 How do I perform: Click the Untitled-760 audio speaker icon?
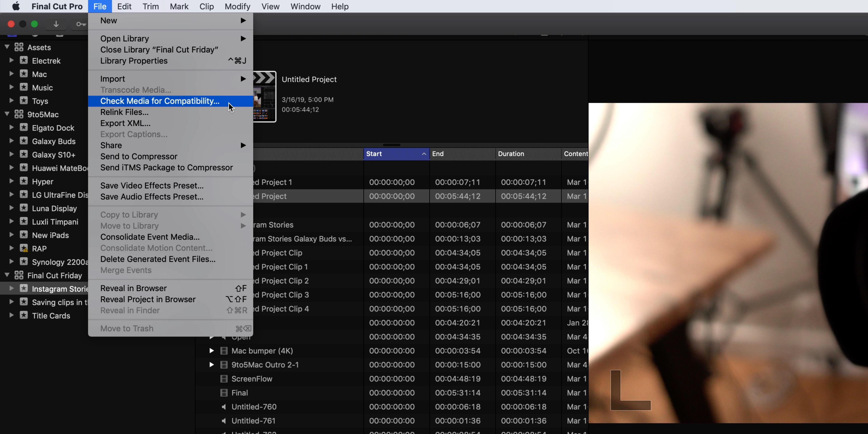[224, 407]
